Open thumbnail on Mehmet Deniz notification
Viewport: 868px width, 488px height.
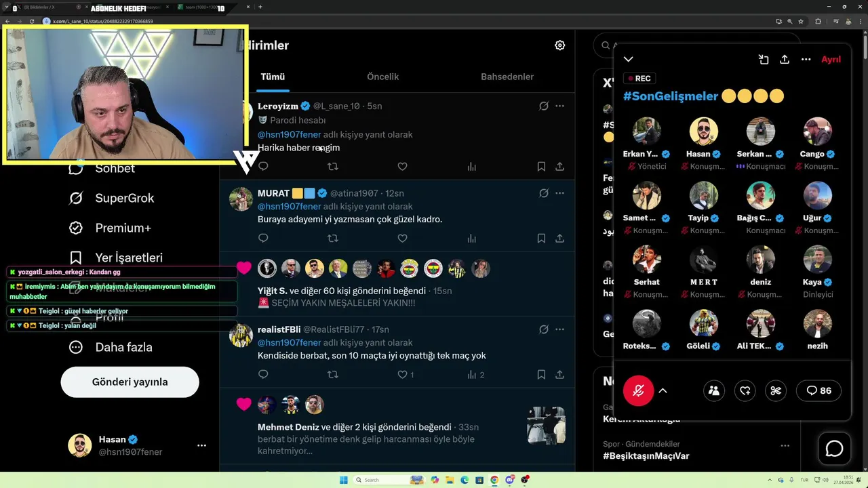pyautogui.click(x=547, y=426)
